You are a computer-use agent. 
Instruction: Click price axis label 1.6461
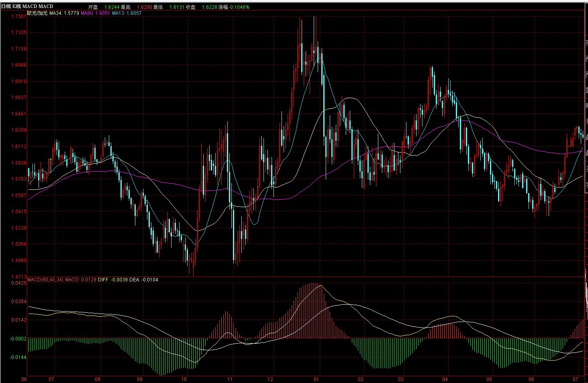pos(19,114)
